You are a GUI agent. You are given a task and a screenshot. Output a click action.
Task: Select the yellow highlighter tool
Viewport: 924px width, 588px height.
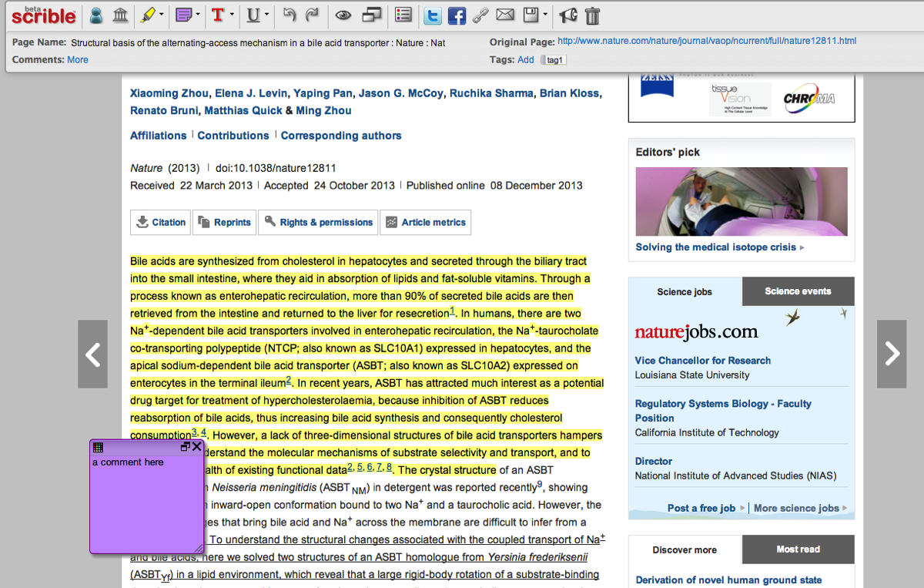(x=148, y=15)
